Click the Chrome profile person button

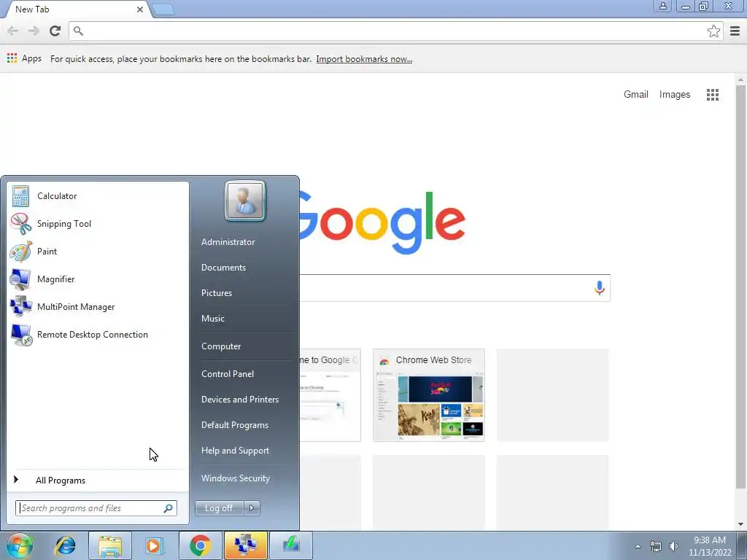(x=662, y=6)
